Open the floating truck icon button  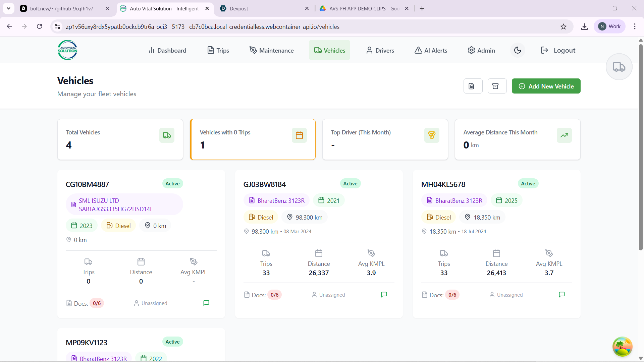click(x=619, y=67)
